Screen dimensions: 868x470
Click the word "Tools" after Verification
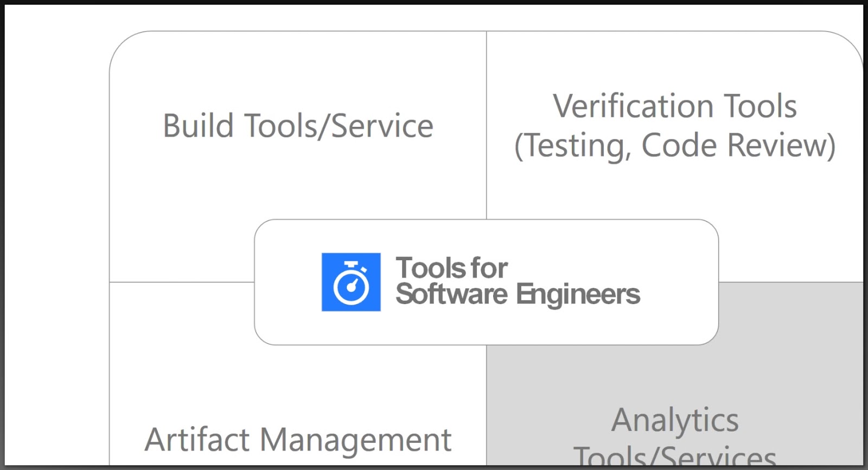pyautogui.click(x=761, y=106)
